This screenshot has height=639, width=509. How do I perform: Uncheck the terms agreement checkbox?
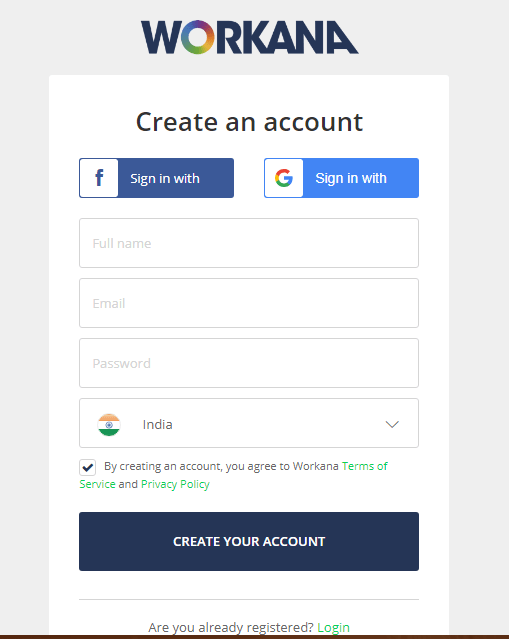pos(88,467)
